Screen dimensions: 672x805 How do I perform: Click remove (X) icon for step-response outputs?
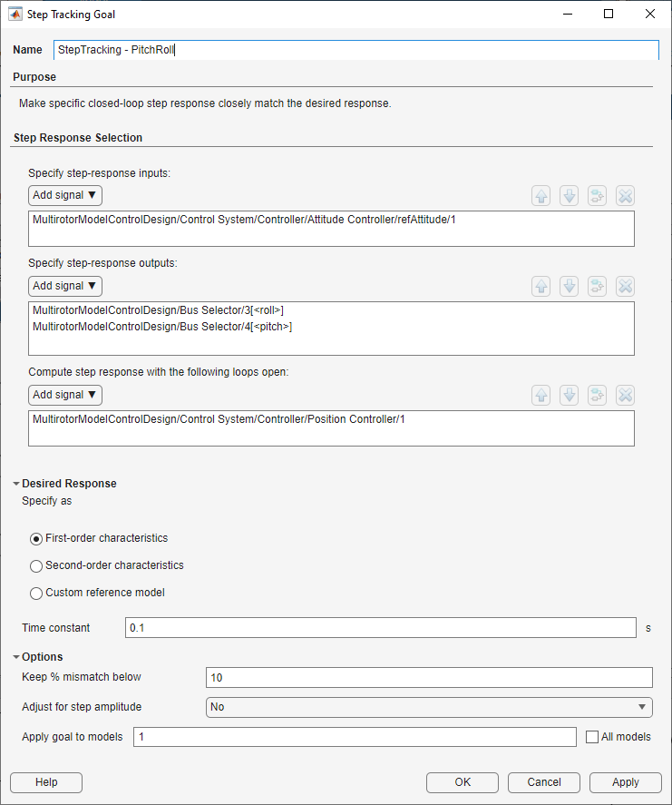tap(625, 286)
